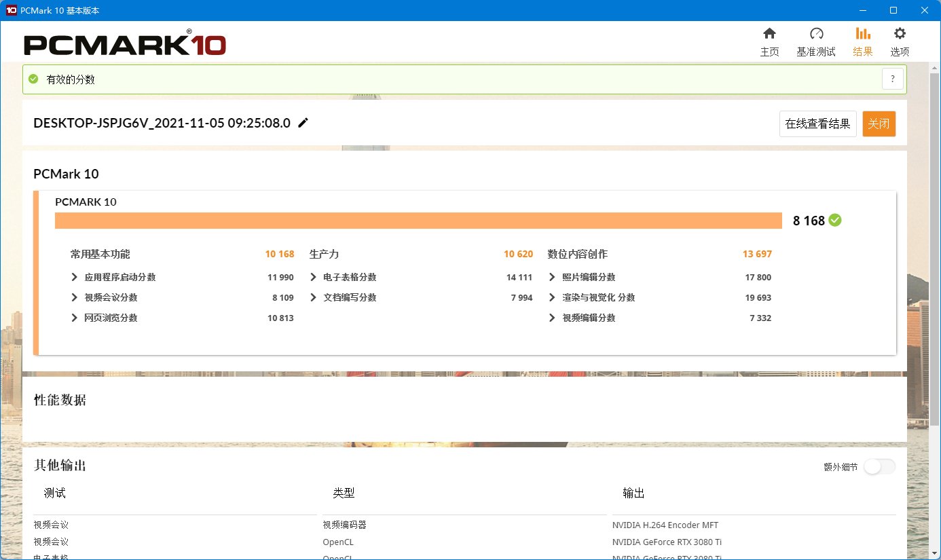The width and height of the screenshot is (941, 560).
Task: Click the 11 990 app startup value
Action: [x=280, y=277]
